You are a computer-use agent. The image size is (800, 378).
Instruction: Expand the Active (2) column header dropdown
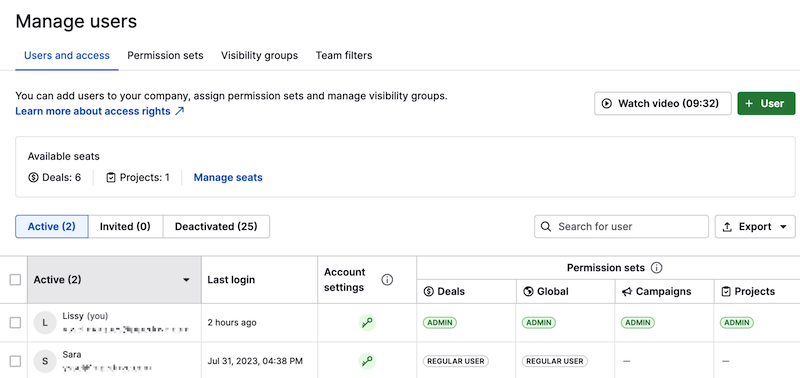pos(186,280)
